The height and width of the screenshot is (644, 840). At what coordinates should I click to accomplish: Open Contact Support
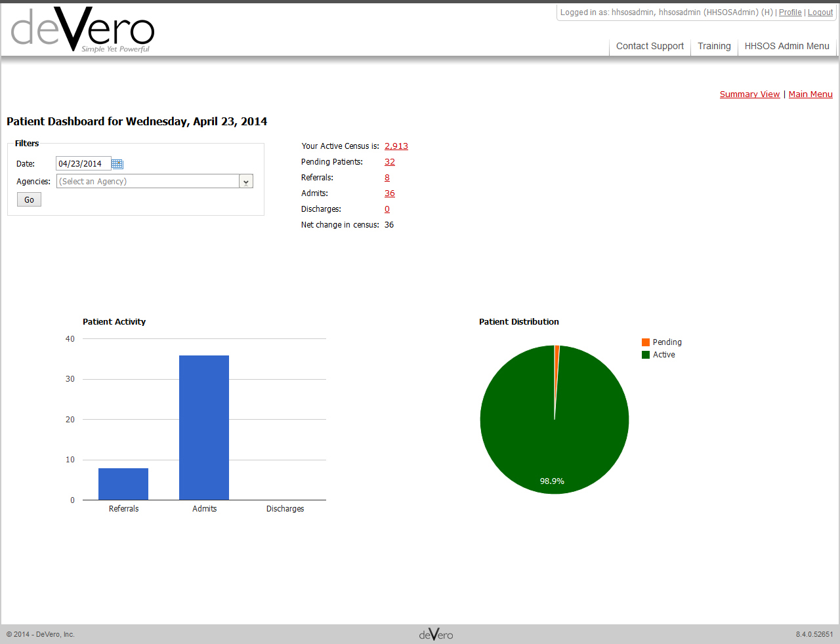tap(650, 46)
